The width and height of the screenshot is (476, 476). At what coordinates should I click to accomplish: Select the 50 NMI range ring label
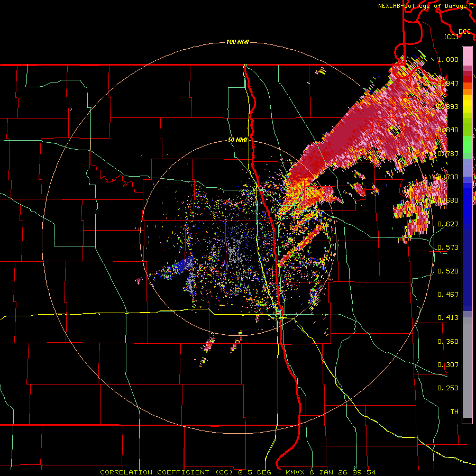pyautogui.click(x=237, y=140)
